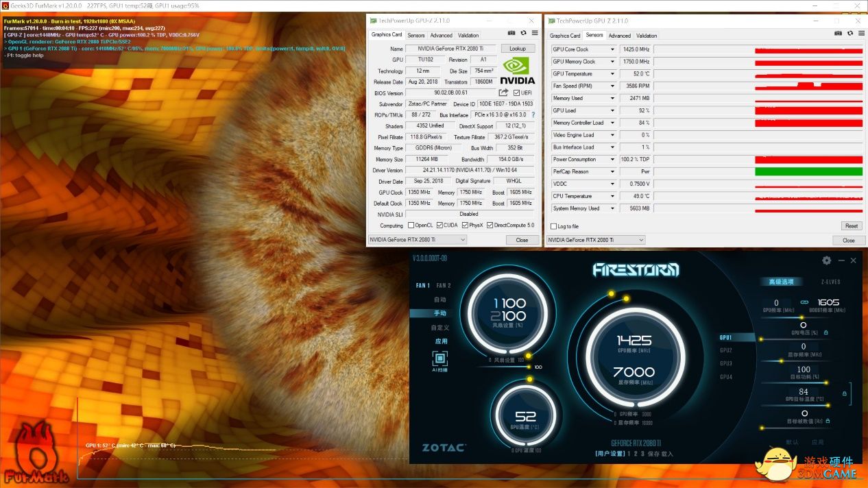Click the chain link icon beside BOOST频率
The width and height of the screenshot is (868, 488).
[x=804, y=302]
